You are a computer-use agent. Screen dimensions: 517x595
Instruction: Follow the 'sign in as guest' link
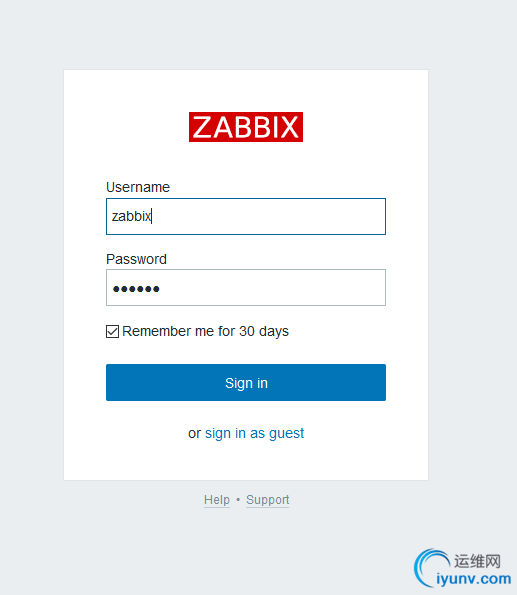254,433
